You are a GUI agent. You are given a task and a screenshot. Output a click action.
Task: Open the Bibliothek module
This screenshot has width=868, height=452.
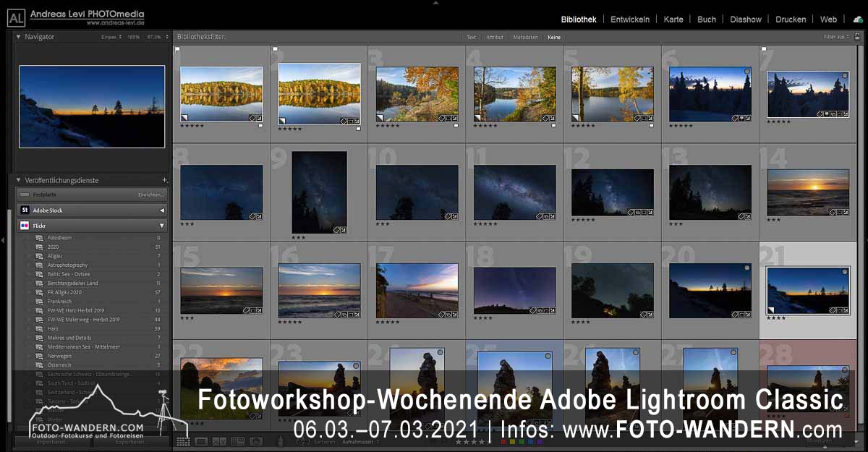coord(579,20)
